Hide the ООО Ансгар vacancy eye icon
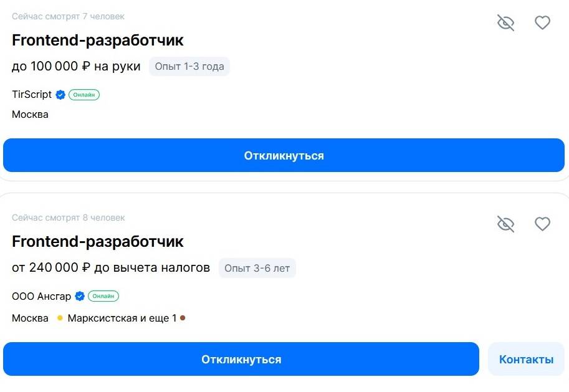 point(505,224)
